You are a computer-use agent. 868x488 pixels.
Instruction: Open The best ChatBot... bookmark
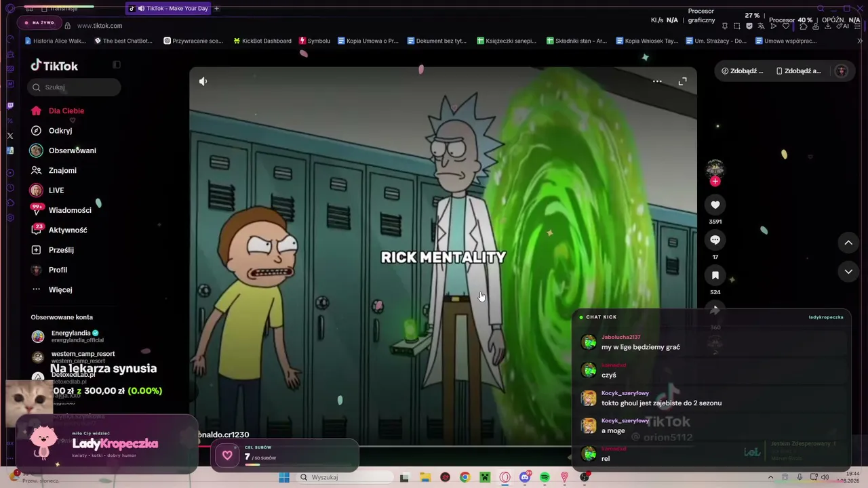pyautogui.click(x=123, y=41)
